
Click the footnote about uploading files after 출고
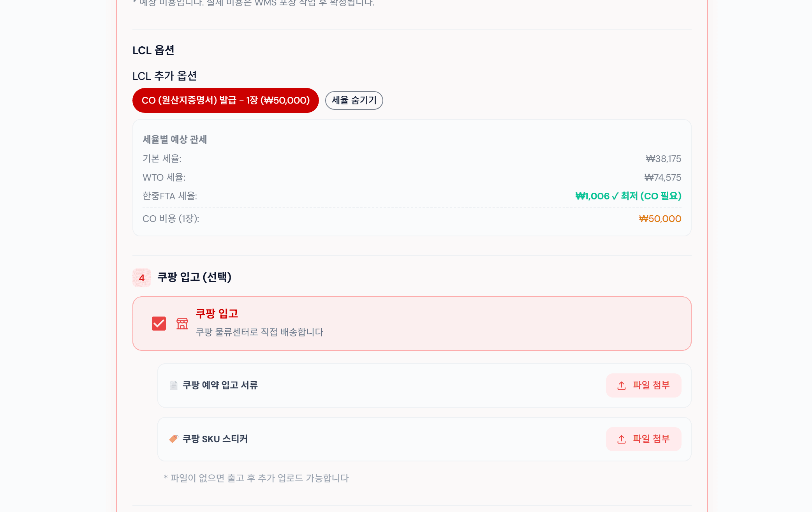256,478
